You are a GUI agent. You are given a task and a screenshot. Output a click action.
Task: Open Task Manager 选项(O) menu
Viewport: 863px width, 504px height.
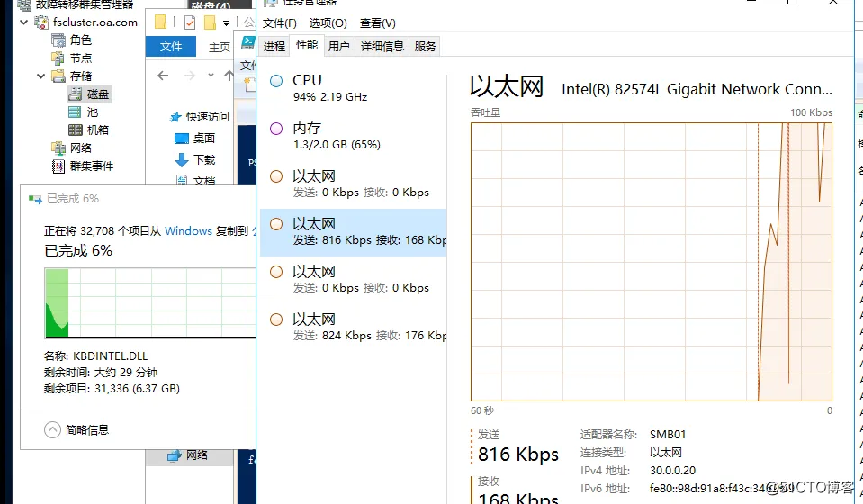[328, 23]
